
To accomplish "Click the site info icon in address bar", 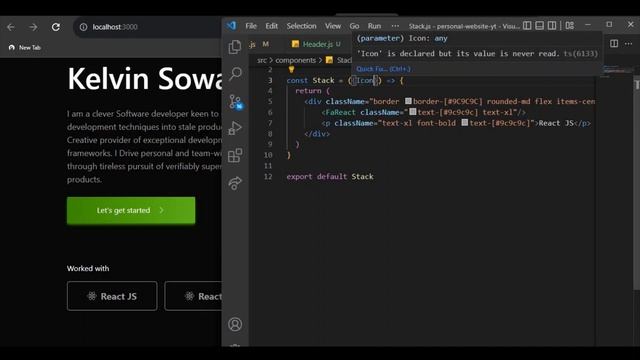I will [83, 27].
